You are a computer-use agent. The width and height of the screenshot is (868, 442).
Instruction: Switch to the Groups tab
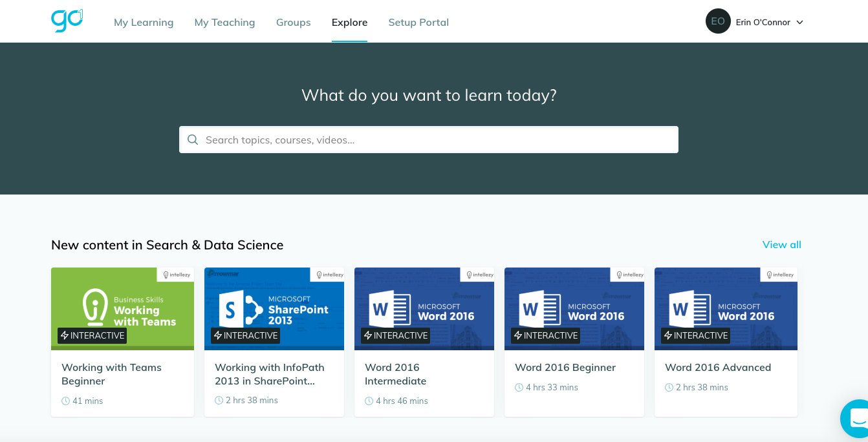coord(293,23)
